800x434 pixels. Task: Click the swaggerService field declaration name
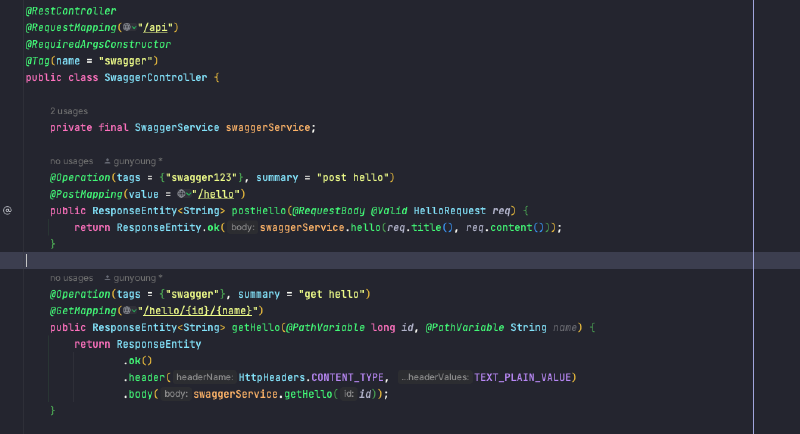point(269,128)
